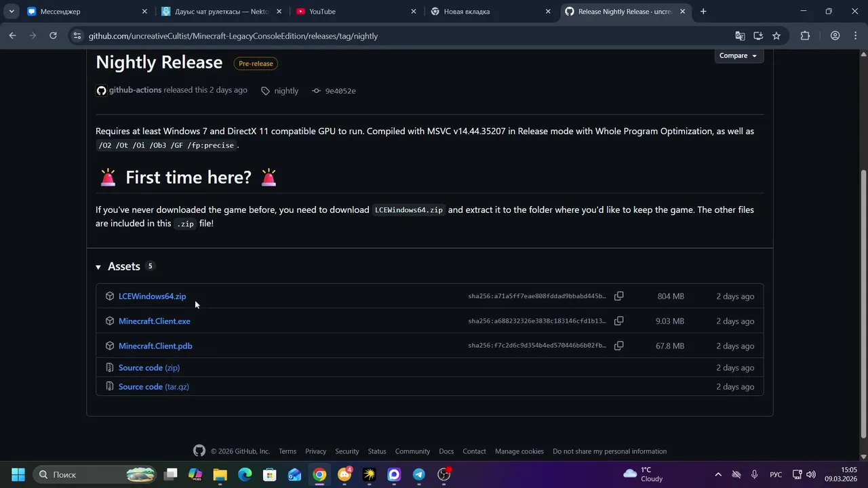The height and width of the screenshot is (488, 868).
Task: Open the Chrome profile icon
Action: click(x=835, y=36)
